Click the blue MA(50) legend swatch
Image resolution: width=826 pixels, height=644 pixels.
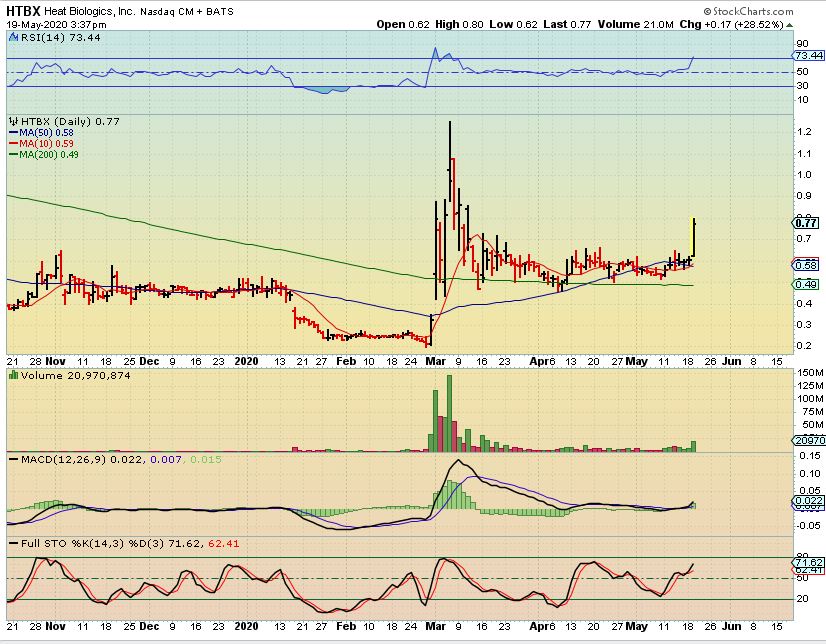pos(12,132)
